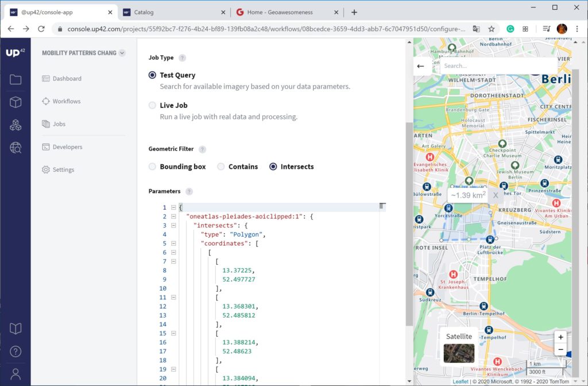Screen dimensions: 588x386
Task: Click the Developers terminal icon
Action: point(46,146)
